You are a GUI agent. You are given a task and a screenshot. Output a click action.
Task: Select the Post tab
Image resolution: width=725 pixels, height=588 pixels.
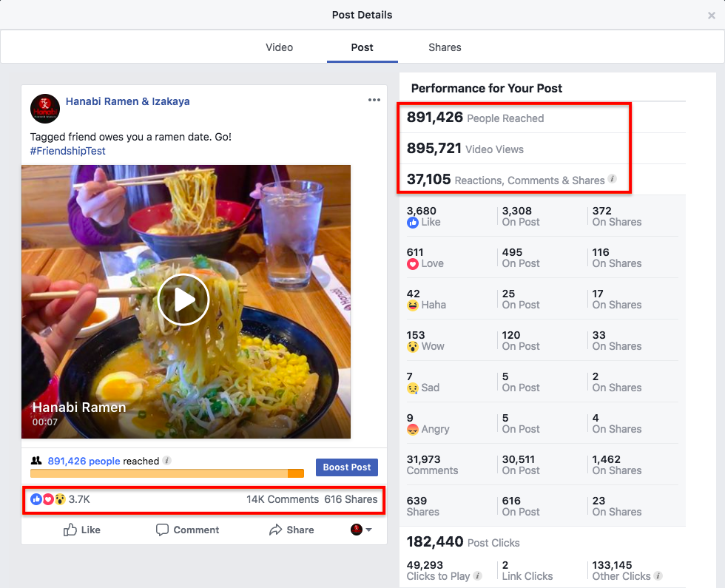point(362,47)
